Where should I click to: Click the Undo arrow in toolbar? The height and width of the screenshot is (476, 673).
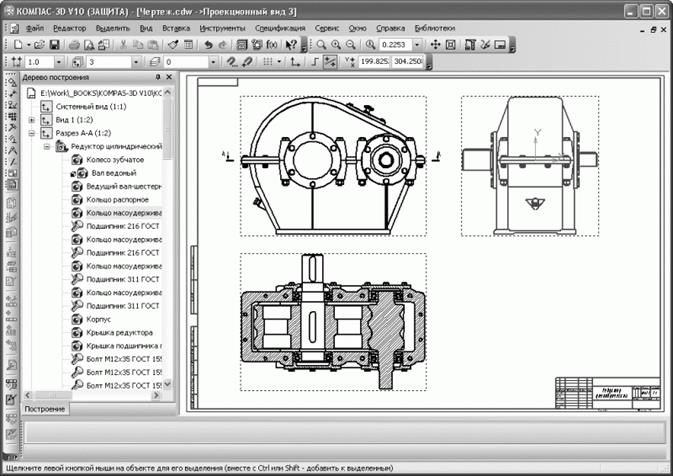[209, 45]
